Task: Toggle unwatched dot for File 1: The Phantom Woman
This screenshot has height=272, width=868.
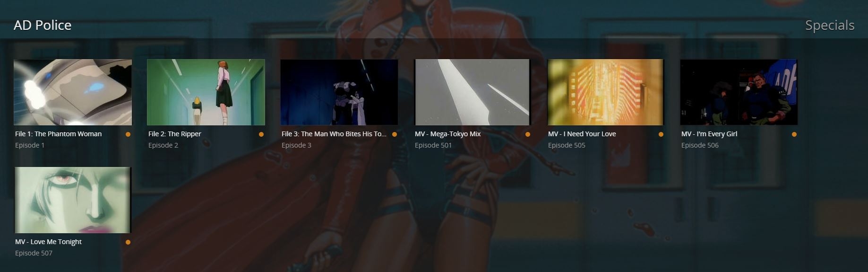Action: [128, 134]
